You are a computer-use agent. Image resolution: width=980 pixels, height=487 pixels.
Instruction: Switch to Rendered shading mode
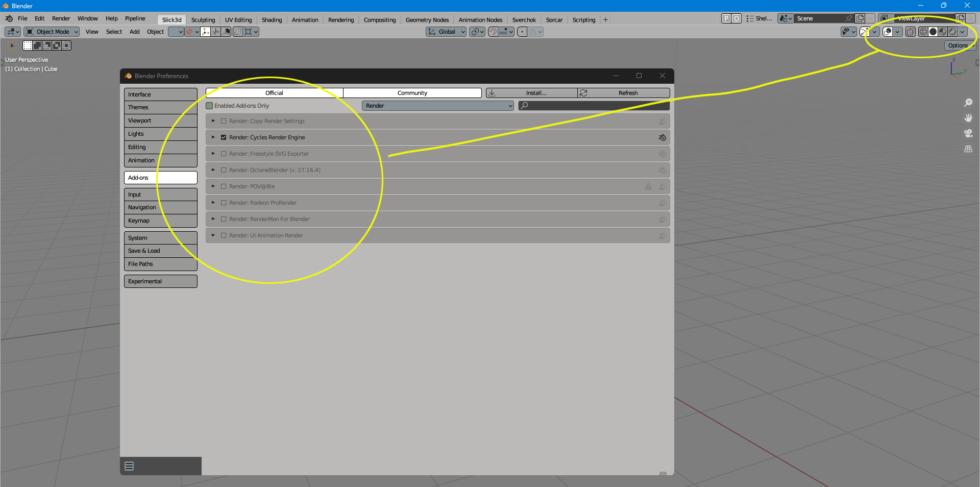point(952,32)
